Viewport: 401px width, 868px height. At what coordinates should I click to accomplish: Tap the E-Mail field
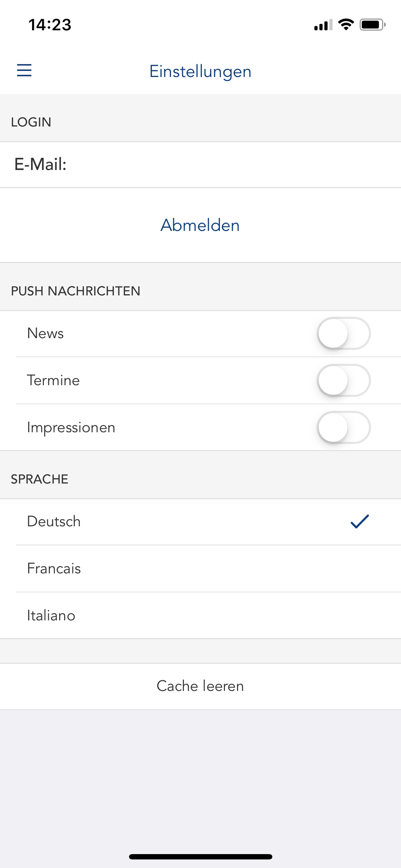[200, 165]
